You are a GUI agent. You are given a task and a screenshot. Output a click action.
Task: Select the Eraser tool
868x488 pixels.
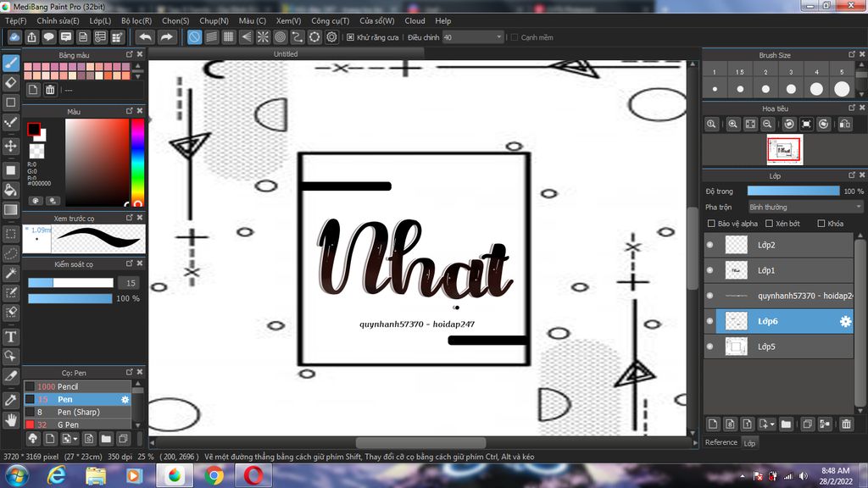[10, 82]
